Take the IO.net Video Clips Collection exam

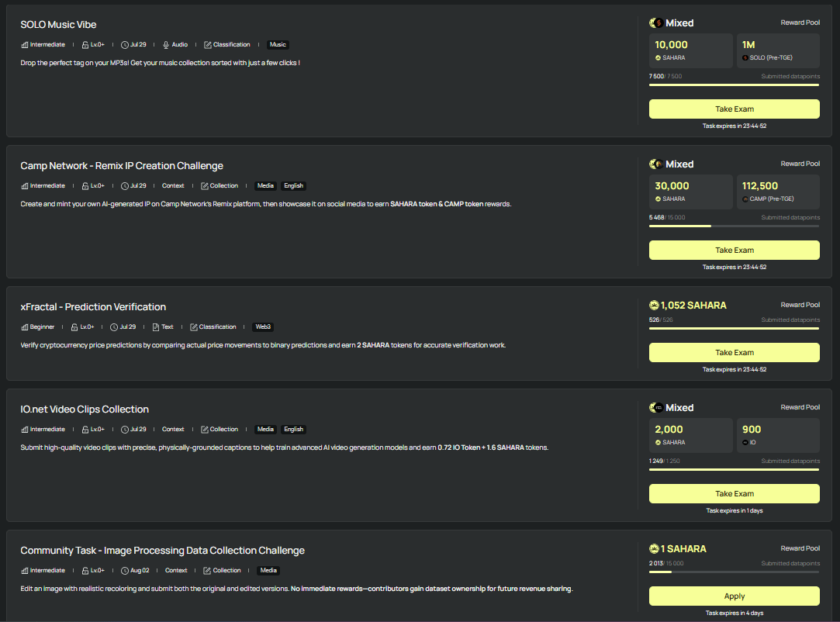[x=734, y=493]
